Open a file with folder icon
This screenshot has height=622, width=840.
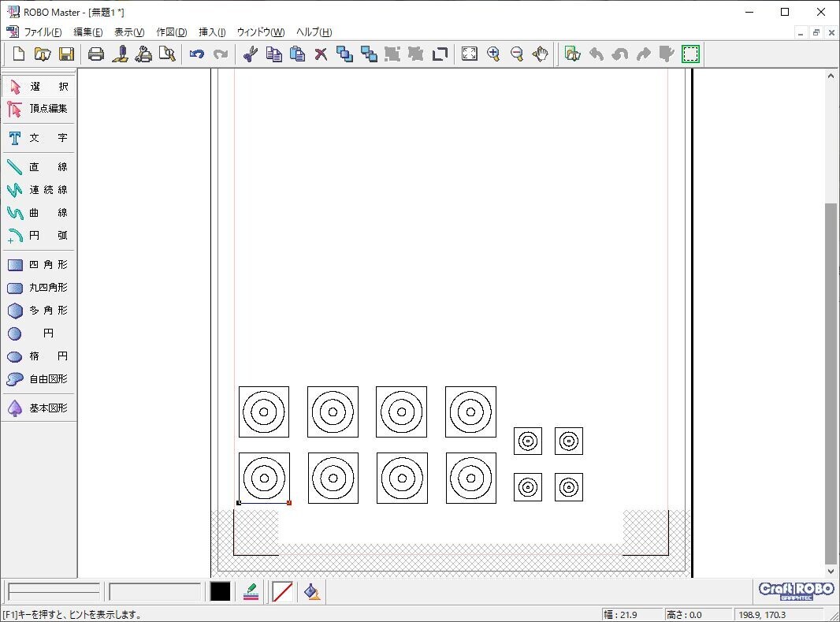[43, 54]
